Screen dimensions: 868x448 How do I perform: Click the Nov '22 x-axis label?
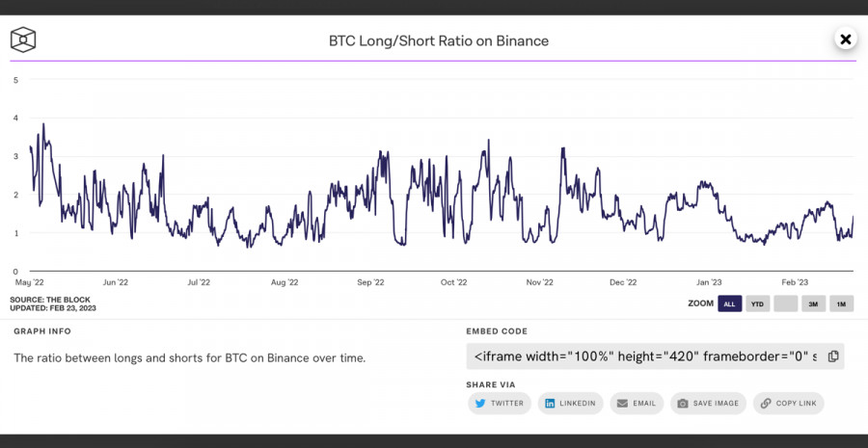(540, 283)
